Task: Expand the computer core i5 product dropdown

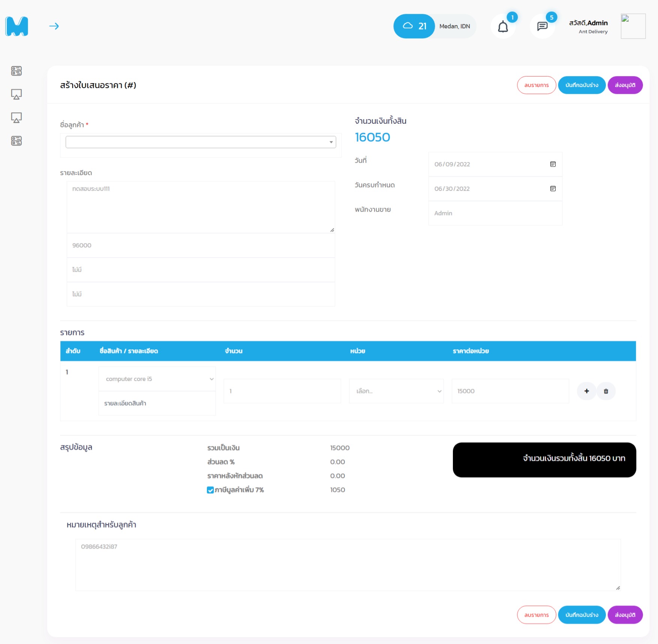Action: point(157,379)
